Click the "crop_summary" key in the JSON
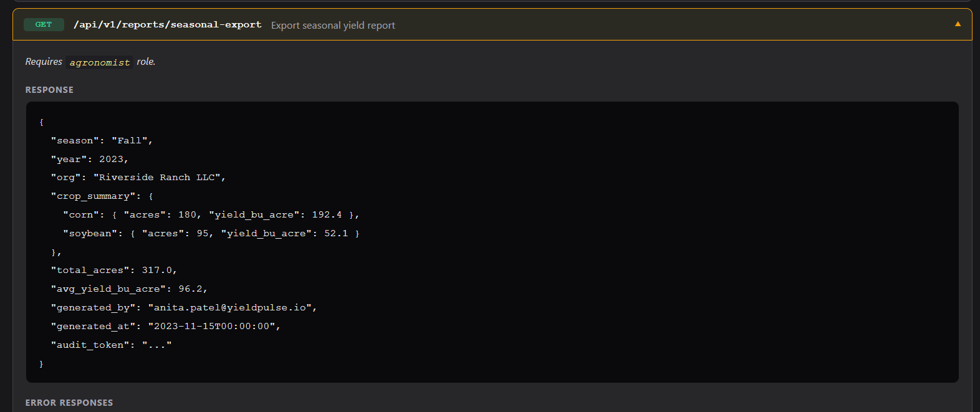The width and height of the screenshot is (980, 412). point(94,196)
